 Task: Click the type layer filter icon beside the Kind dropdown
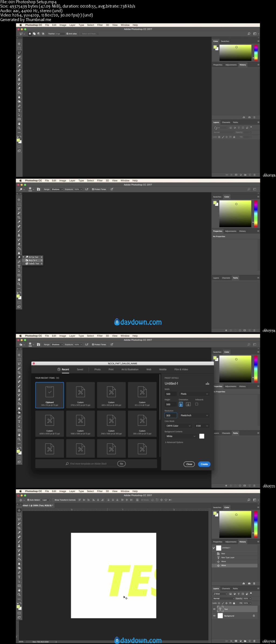239,594
